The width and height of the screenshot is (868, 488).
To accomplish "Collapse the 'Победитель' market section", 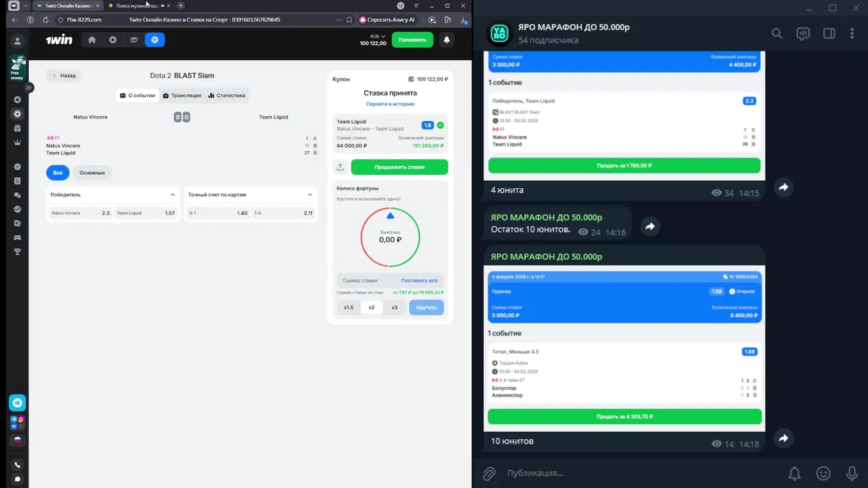I will [172, 195].
